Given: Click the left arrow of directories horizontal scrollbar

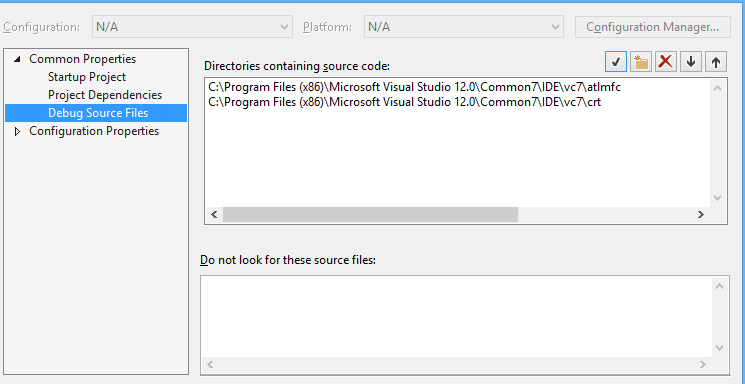Looking at the screenshot, I should tap(214, 214).
